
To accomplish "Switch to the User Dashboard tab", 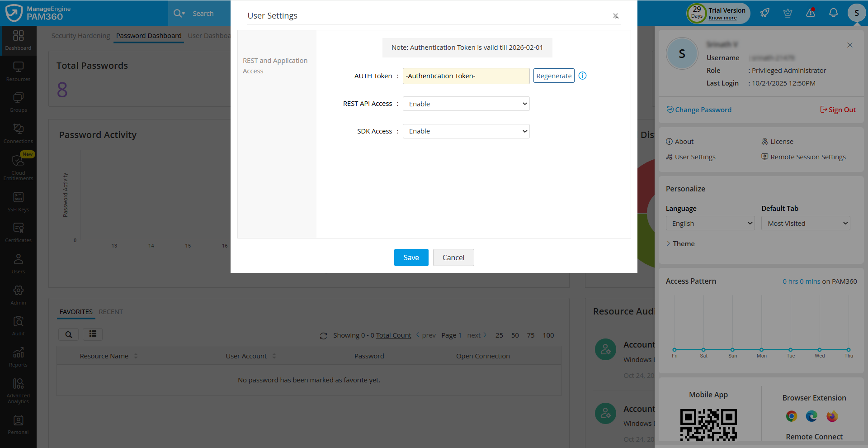I will [x=209, y=35].
